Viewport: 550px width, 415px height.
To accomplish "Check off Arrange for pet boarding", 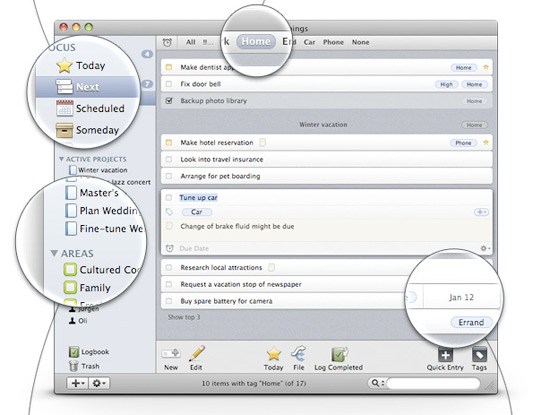I will [x=169, y=176].
